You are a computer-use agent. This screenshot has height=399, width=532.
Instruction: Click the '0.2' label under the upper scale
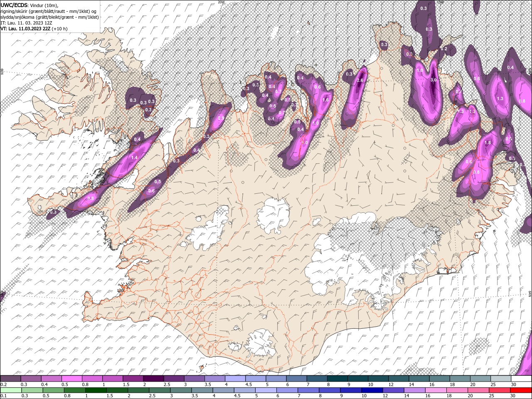[3, 384]
